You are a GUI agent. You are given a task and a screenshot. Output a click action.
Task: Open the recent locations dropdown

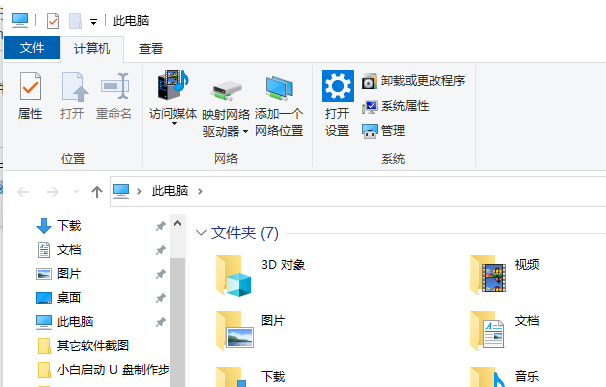(x=76, y=192)
